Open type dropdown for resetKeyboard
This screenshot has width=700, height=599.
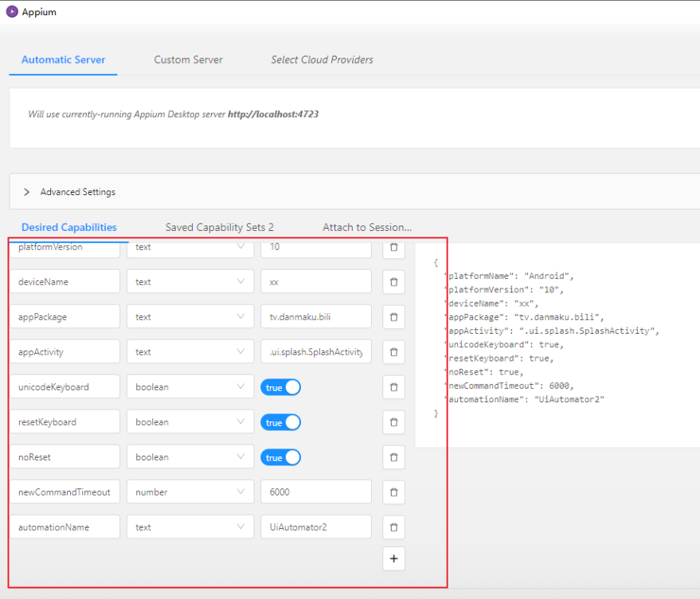tap(190, 422)
